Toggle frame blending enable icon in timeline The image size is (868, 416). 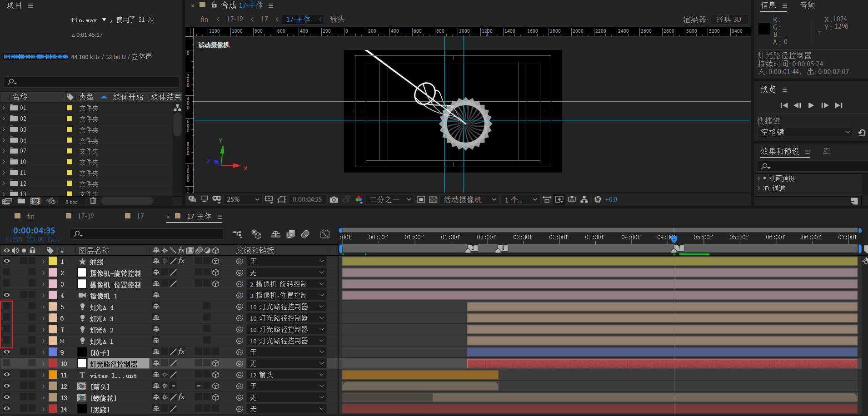(x=290, y=234)
